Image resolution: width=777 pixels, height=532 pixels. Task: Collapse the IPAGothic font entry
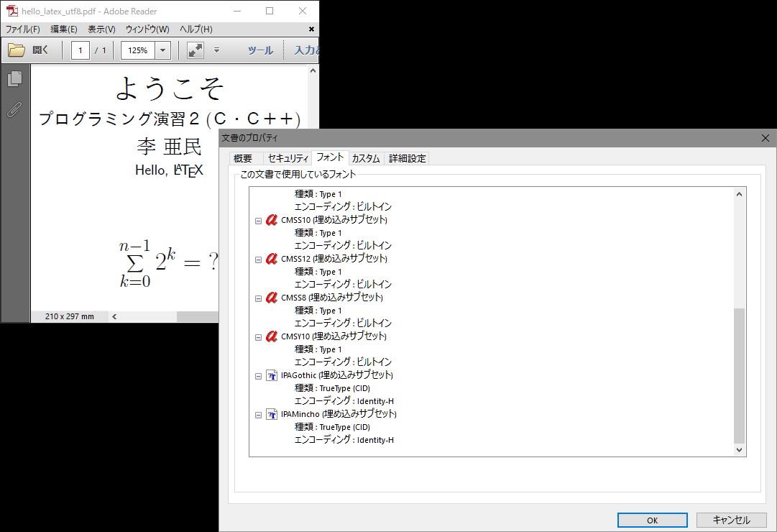[x=258, y=376]
